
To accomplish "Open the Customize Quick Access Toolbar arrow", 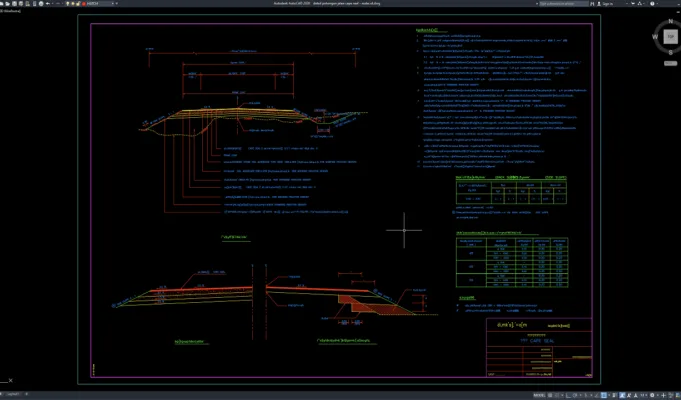I will (x=116, y=3).
